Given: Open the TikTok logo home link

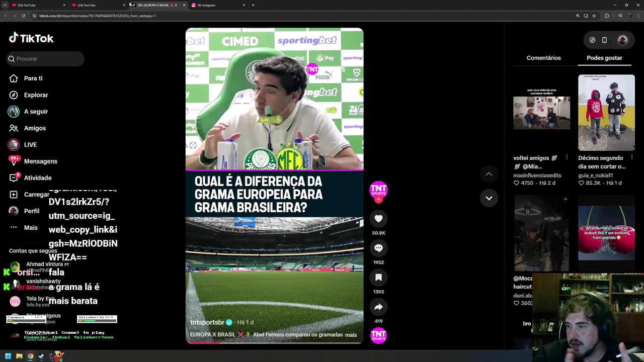Looking at the screenshot, I should pos(31,38).
